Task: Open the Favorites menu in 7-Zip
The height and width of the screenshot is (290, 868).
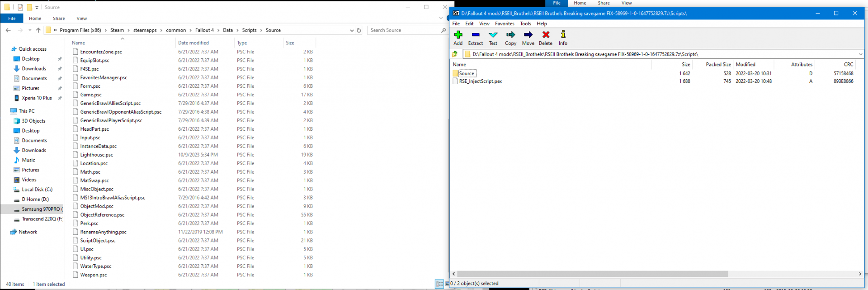Action: 505,24
